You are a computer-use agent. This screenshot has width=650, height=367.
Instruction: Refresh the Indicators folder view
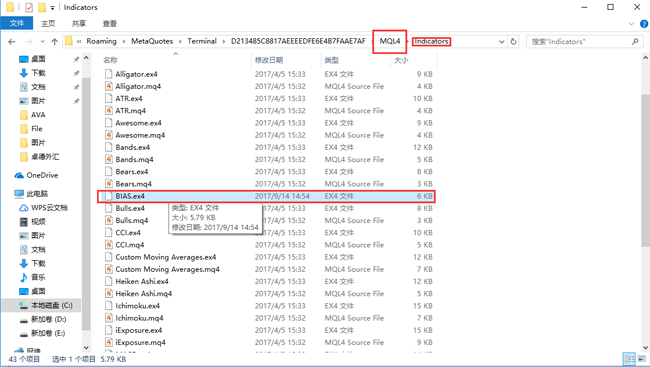point(513,41)
